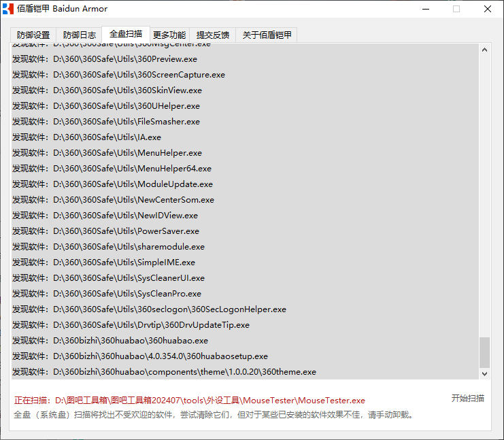Select the 360Preview.exe result row

coord(245,59)
